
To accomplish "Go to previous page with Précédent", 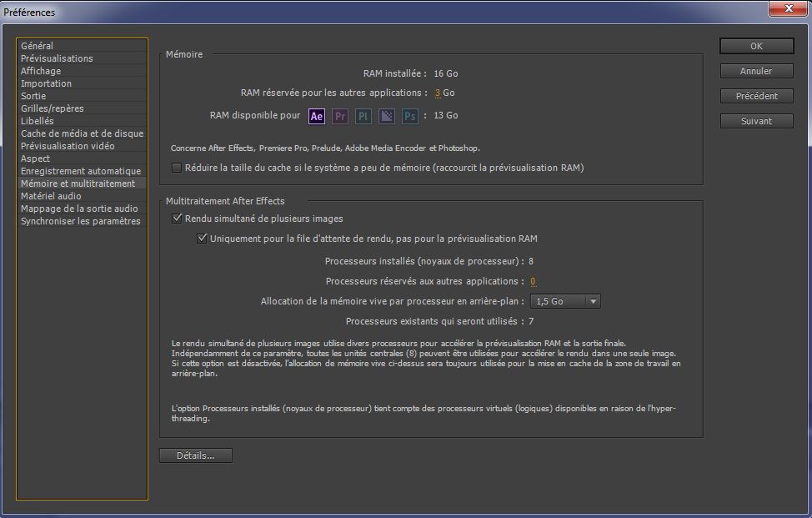I will (x=757, y=96).
